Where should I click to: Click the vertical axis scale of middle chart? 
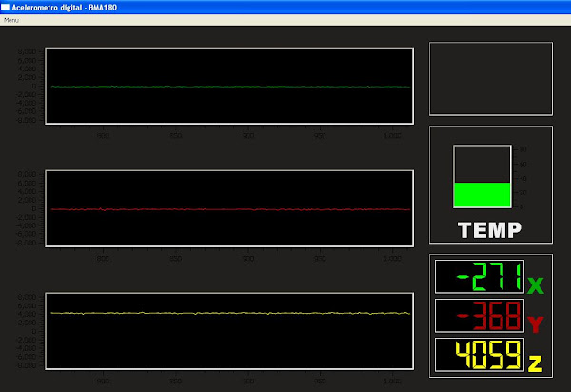click(29, 208)
